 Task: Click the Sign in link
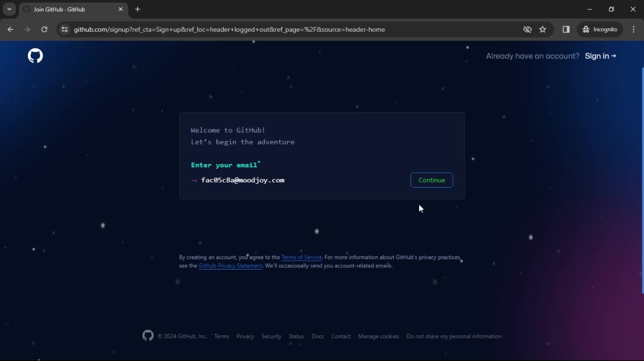(600, 56)
